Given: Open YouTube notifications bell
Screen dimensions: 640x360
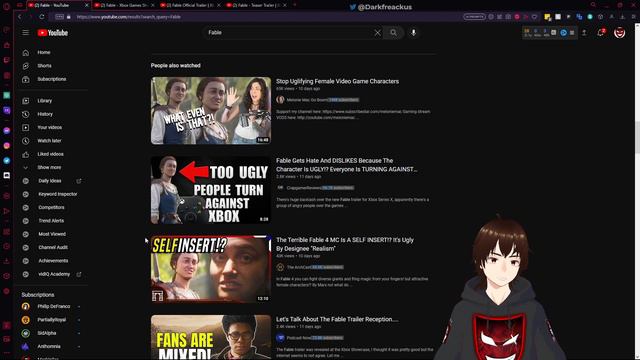Looking at the screenshot, I should [601, 33].
